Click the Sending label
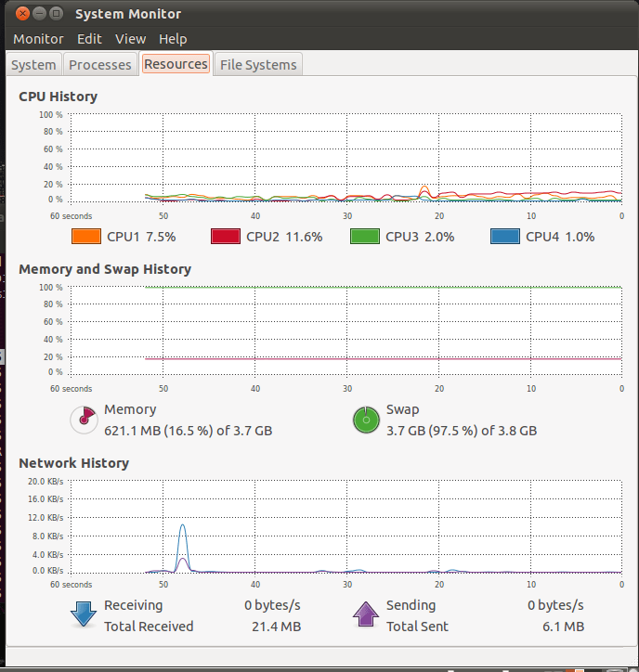The height and width of the screenshot is (672, 639). pos(411,605)
